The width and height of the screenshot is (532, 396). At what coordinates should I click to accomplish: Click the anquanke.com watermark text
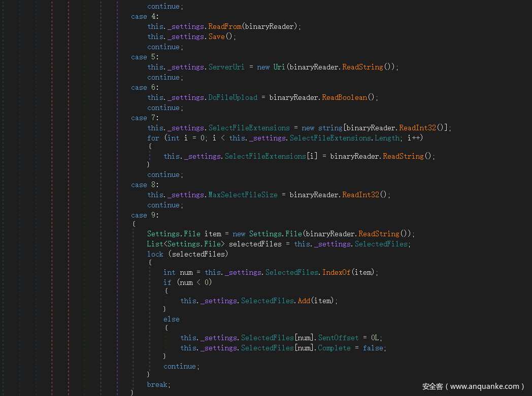(x=473, y=386)
